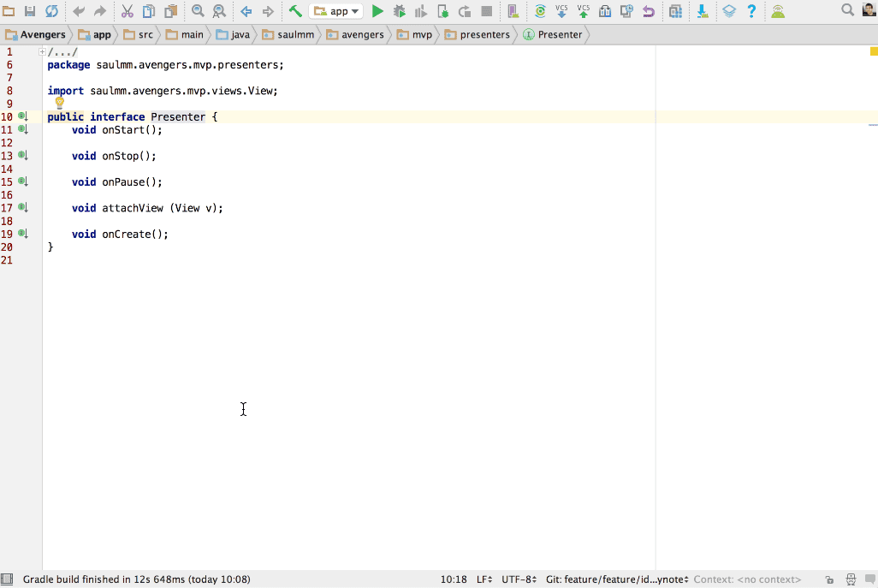This screenshot has width=878, height=588.
Task: Sync the project with Gradle files
Action: [539, 11]
